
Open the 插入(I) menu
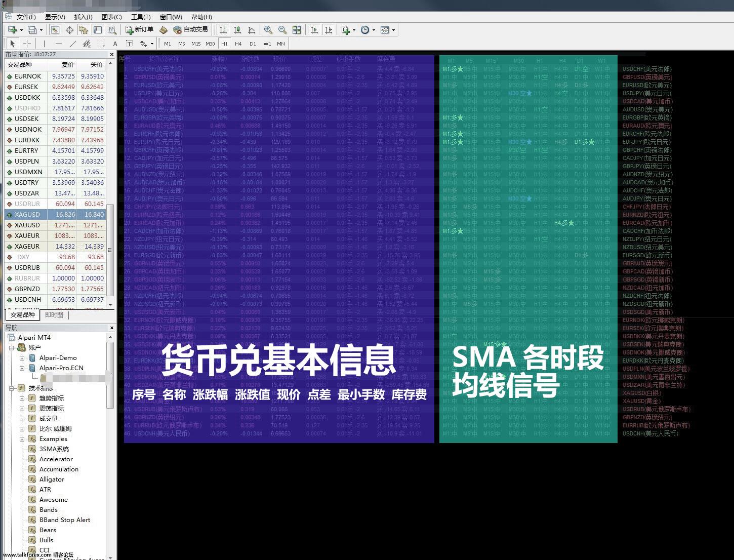(83, 17)
